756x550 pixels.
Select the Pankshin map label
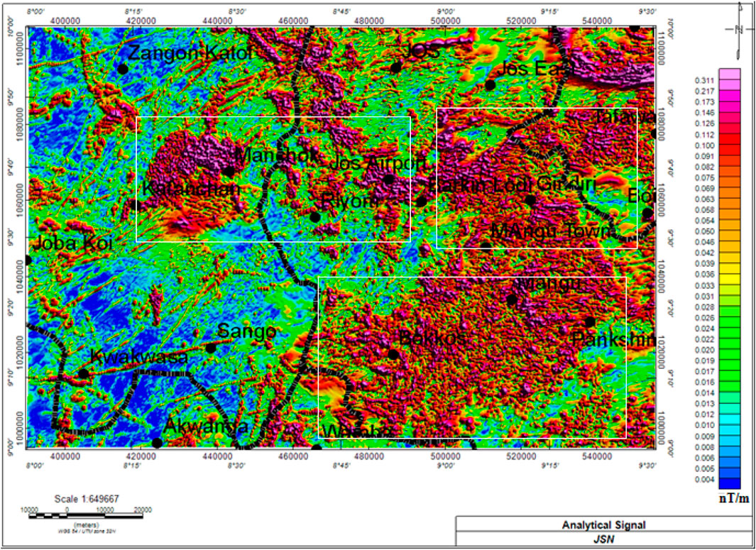[613, 340]
